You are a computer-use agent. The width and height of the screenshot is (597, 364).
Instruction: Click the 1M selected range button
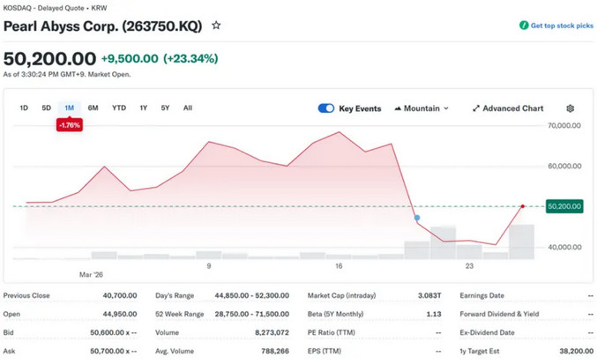[69, 108]
